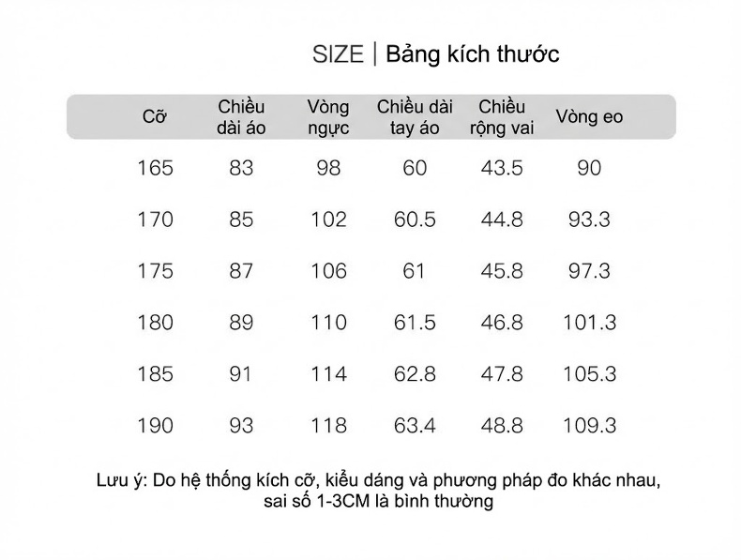
Task: Click size 165 in the Cỡ column
Action: (x=155, y=168)
